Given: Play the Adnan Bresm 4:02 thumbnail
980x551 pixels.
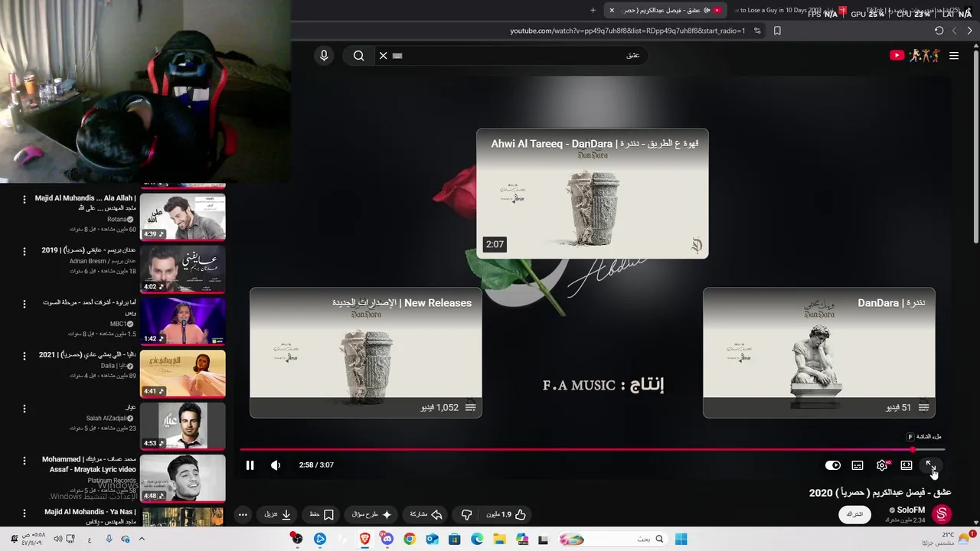Looking at the screenshot, I should point(183,269).
